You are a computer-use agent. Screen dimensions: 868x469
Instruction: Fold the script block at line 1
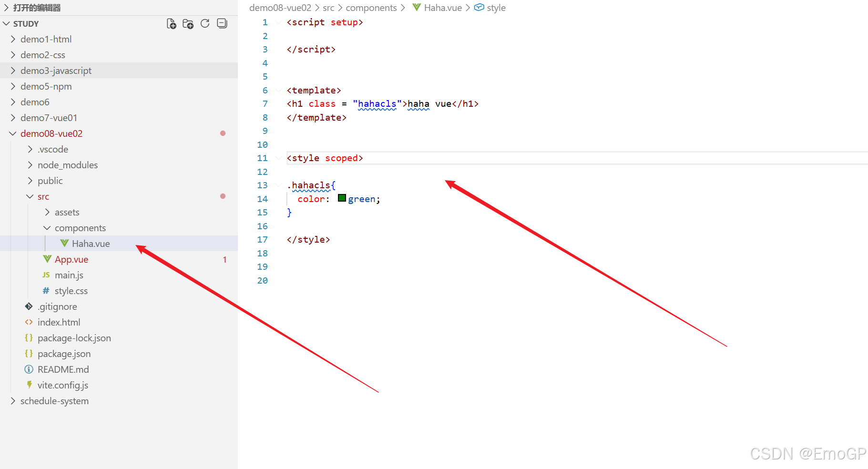click(x=278, y=22)
